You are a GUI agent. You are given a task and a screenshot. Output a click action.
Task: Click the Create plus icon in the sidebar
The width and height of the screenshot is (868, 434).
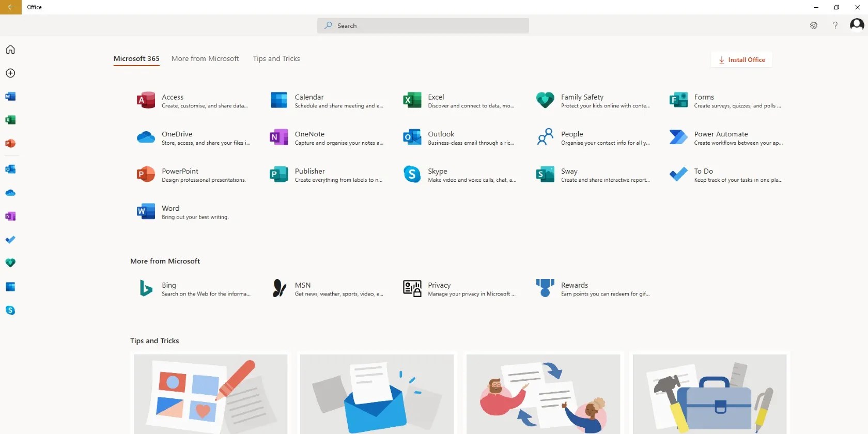tap(10, 73)
